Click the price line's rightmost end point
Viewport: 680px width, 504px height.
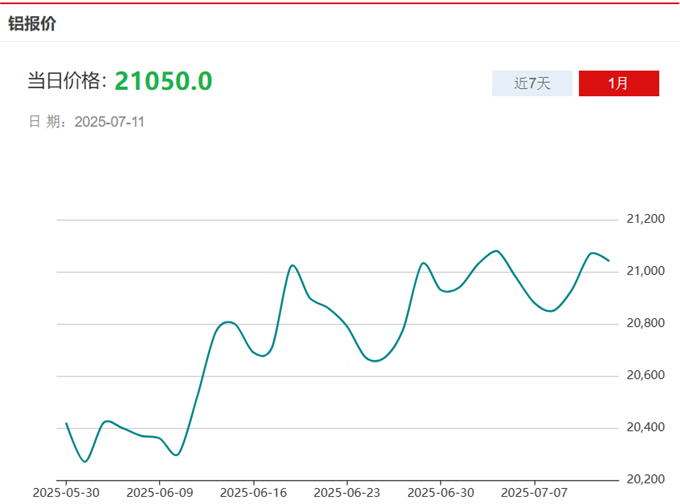[x=609, y=260]
